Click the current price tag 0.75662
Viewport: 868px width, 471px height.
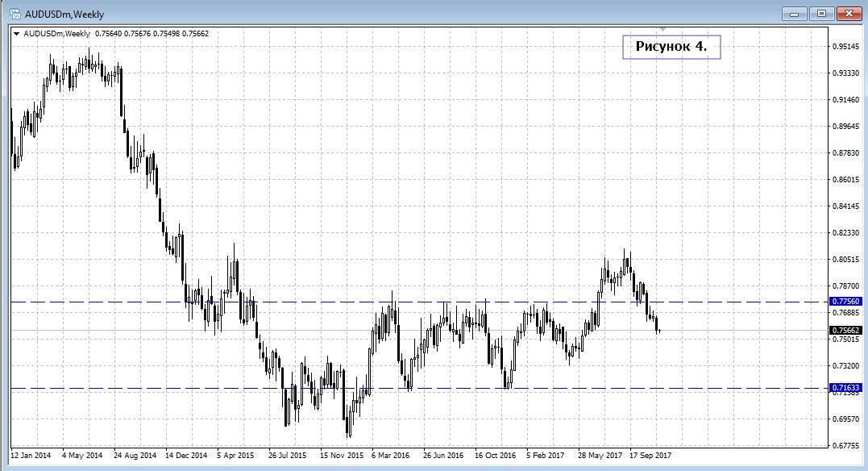point(845,330)
